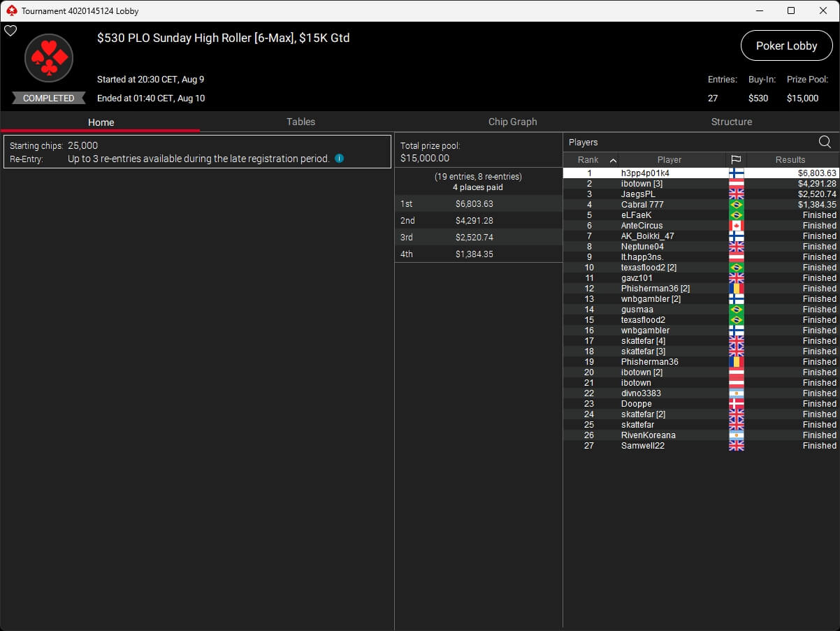Select player row AnteCircus

(x=701, y=226)
